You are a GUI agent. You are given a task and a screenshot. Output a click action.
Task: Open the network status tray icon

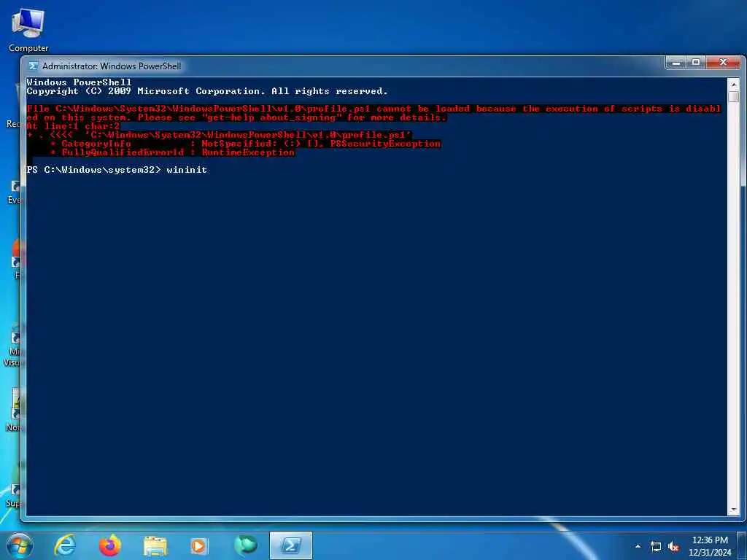coord(656,547)
